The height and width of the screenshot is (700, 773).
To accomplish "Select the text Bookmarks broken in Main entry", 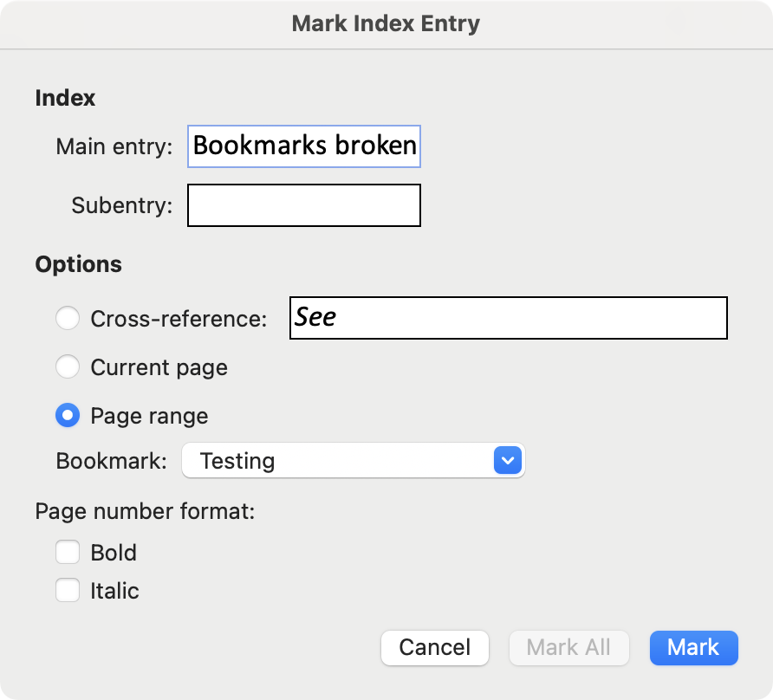I will click(x=305, y=146).
